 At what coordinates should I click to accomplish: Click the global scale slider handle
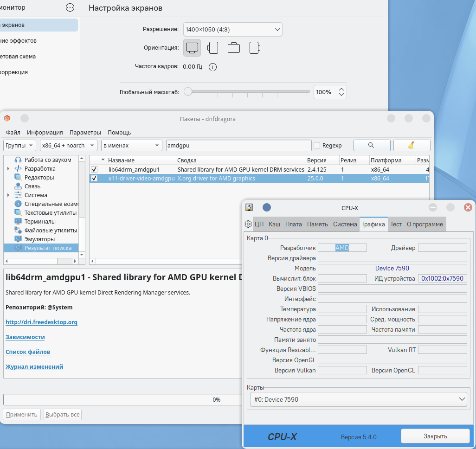point(188,92)
